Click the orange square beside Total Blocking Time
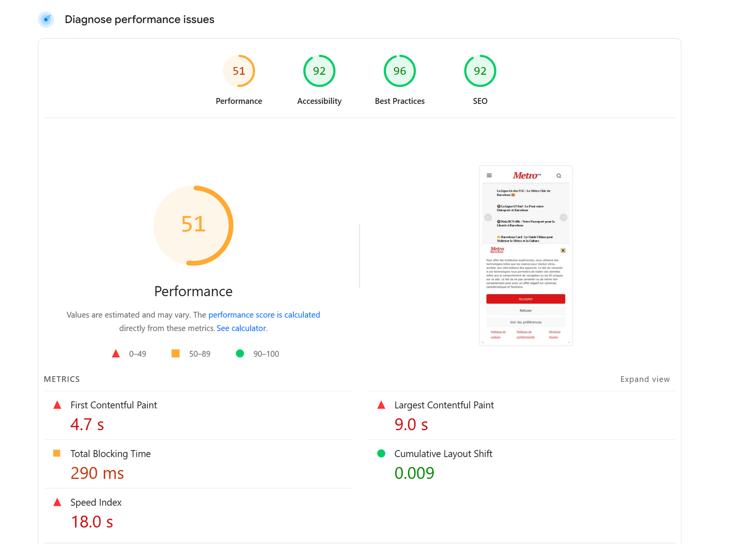 point(57,453)
